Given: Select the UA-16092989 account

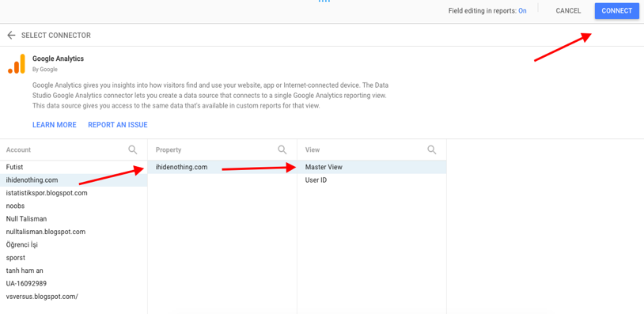Looking at the screenshot, I should point(74,283).
